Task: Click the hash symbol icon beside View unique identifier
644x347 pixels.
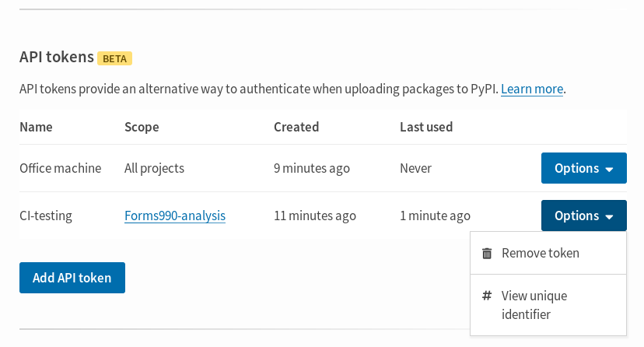Action: 487,295
